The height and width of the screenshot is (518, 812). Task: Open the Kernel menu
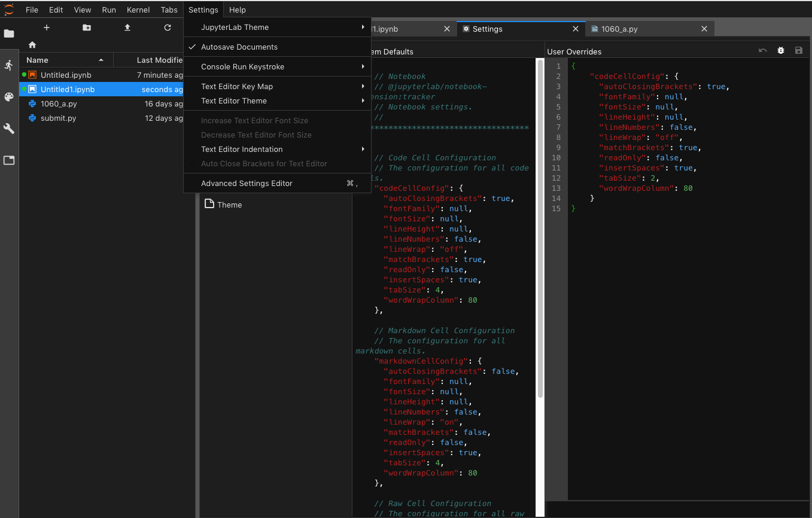(x=138, y=10)
